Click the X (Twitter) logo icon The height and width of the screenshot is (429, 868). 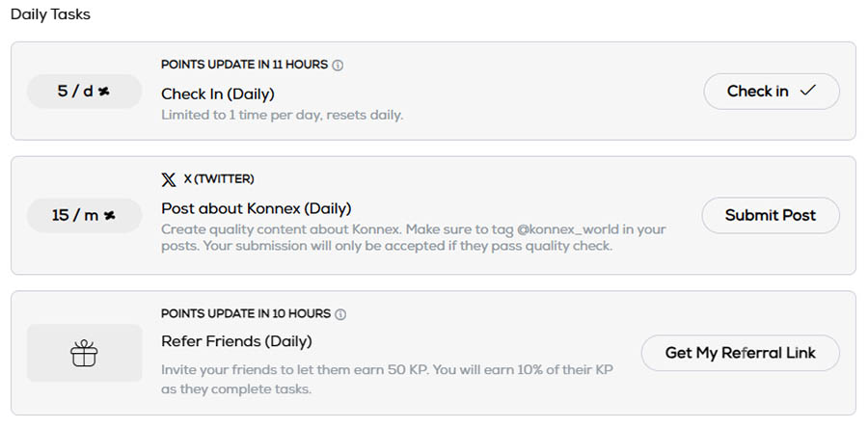pos(169,179)
